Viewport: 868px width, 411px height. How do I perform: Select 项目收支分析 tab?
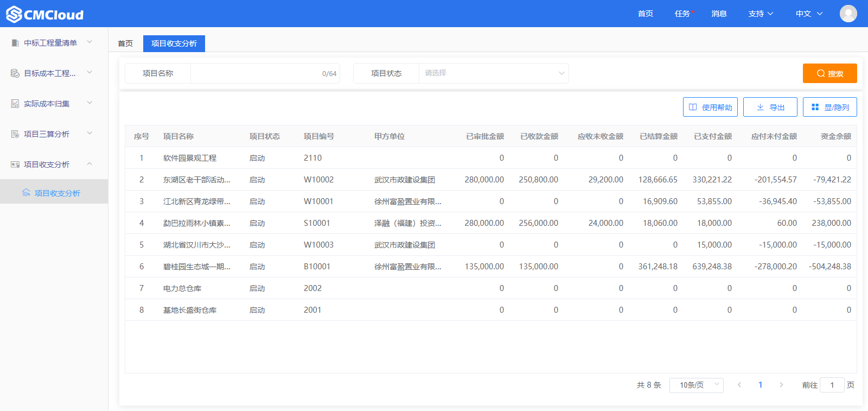(174, 43)
